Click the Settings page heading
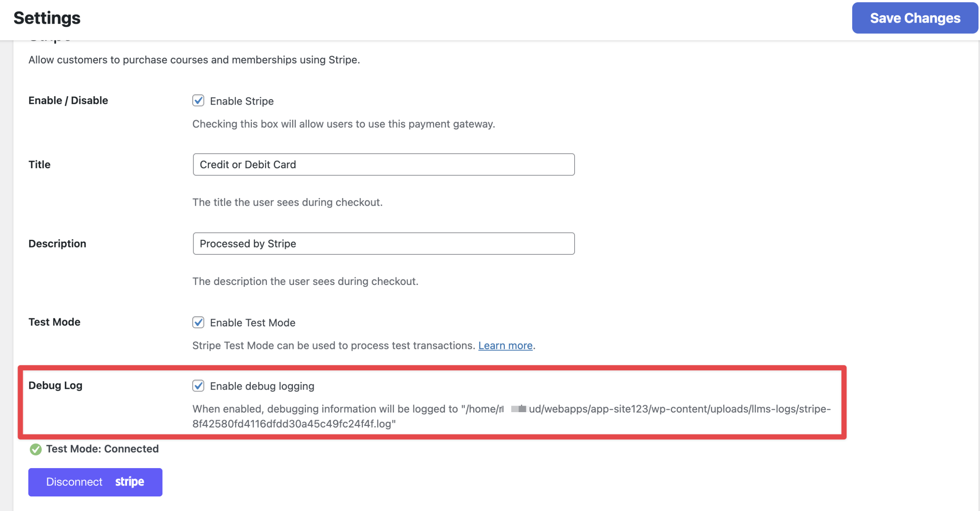This screenshot has height=511, width=980. point(47,18)
